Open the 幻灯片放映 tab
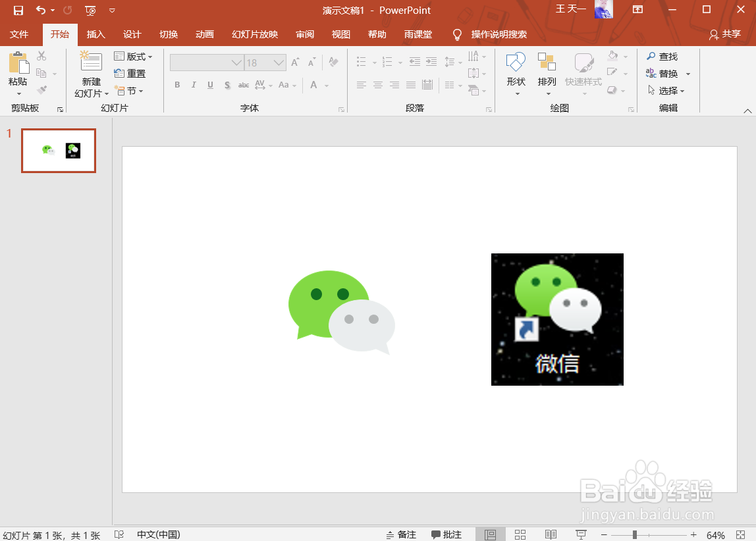 click(x=255, y=34)
